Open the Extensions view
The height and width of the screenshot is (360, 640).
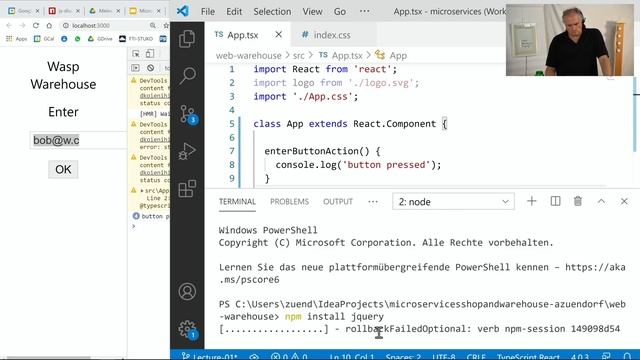187,189
